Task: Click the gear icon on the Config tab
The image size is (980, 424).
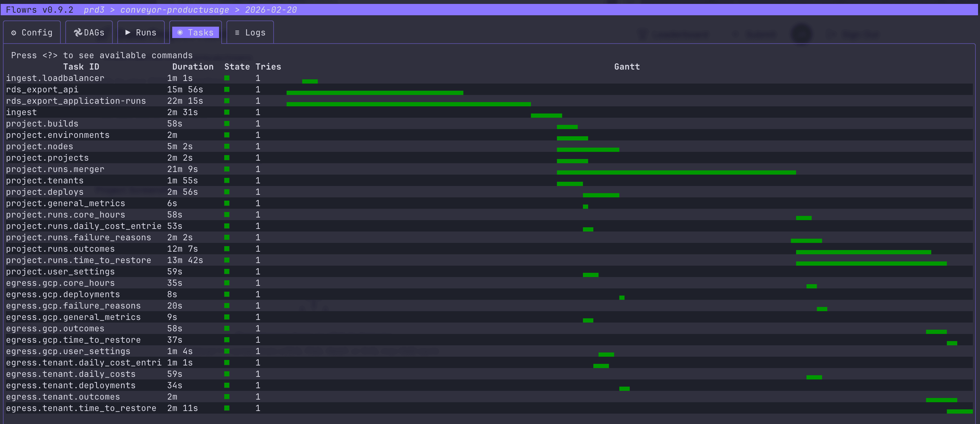Action: click(14, 33)
